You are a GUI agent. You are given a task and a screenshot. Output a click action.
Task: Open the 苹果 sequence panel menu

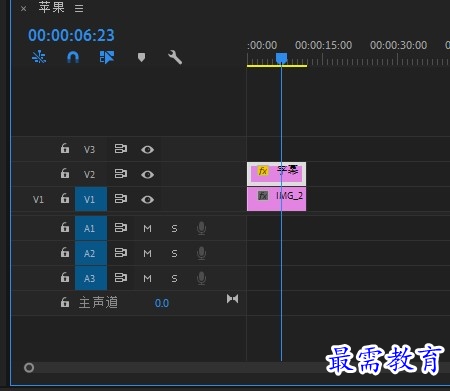point(79,8)
